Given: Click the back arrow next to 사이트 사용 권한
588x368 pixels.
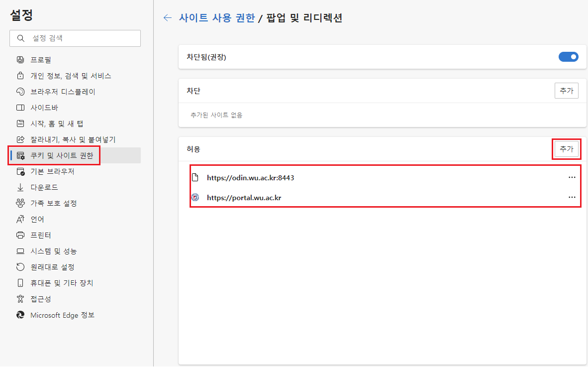Looking at the screenshot, I should point(168,18).
